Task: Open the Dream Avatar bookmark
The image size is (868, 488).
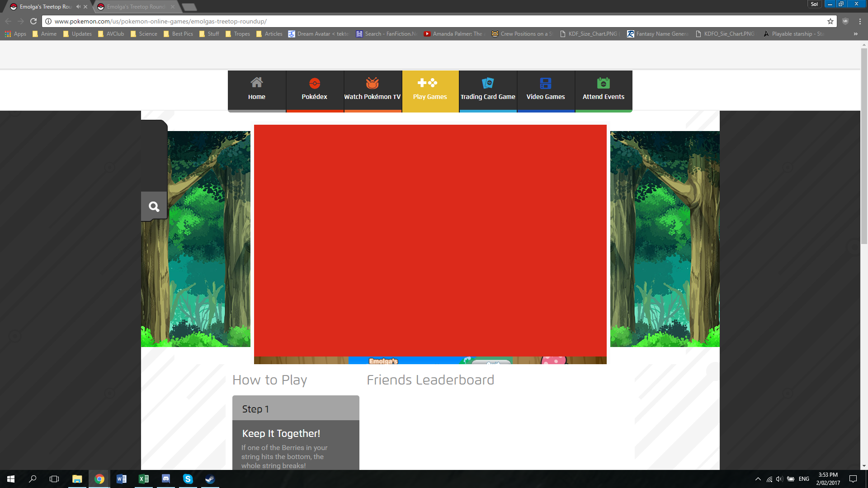Action: (319, 34)
